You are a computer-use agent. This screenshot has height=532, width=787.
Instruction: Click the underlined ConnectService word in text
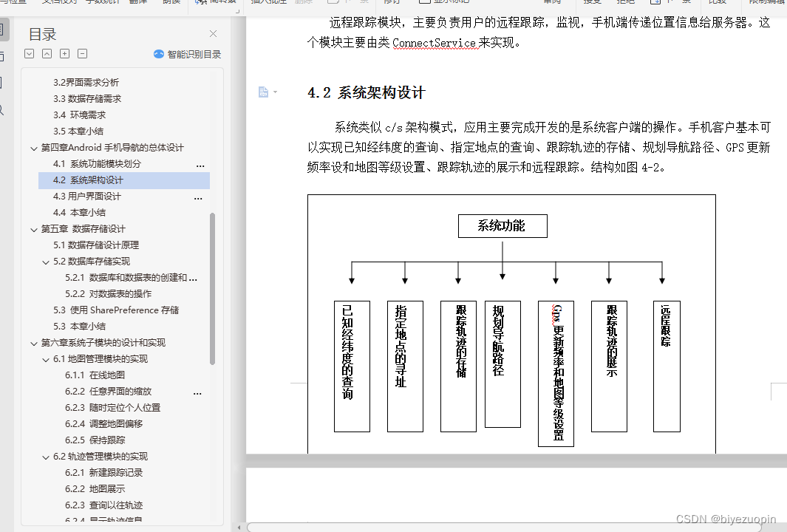click(434, 43)
